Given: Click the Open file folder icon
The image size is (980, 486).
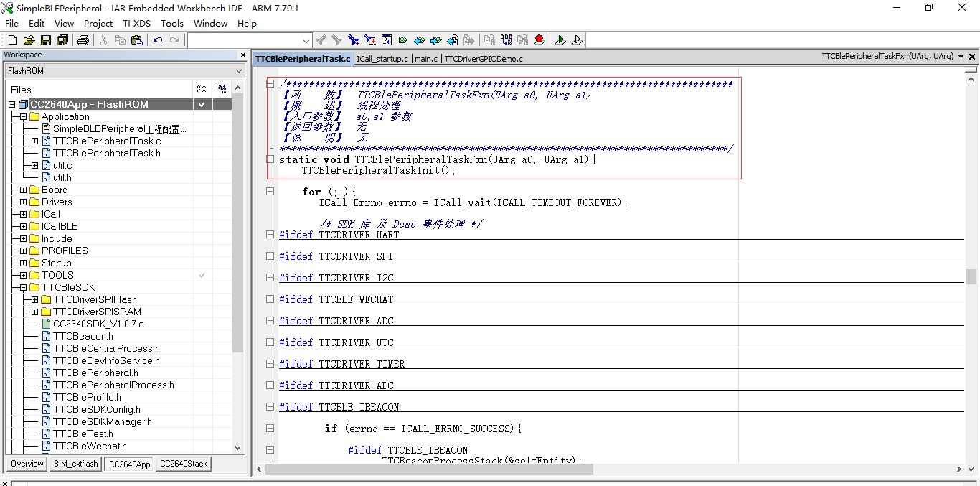Looking at the screenshot, I should pos(29,40).
